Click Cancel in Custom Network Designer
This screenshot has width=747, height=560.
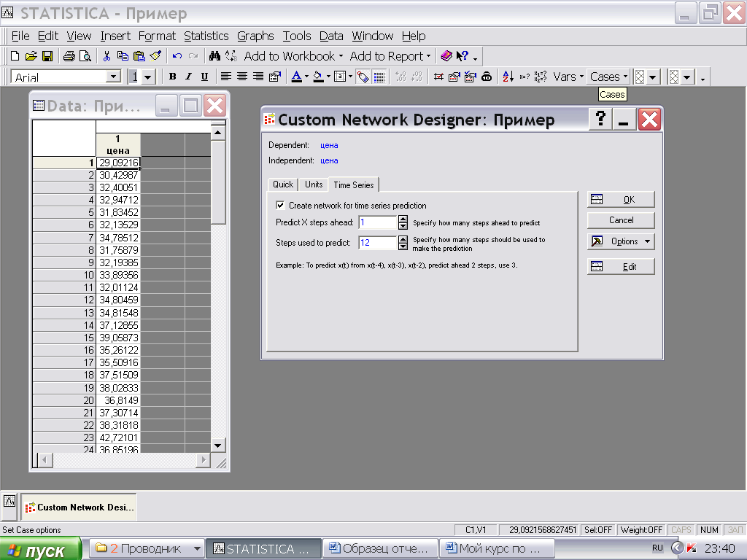(621, 220)
